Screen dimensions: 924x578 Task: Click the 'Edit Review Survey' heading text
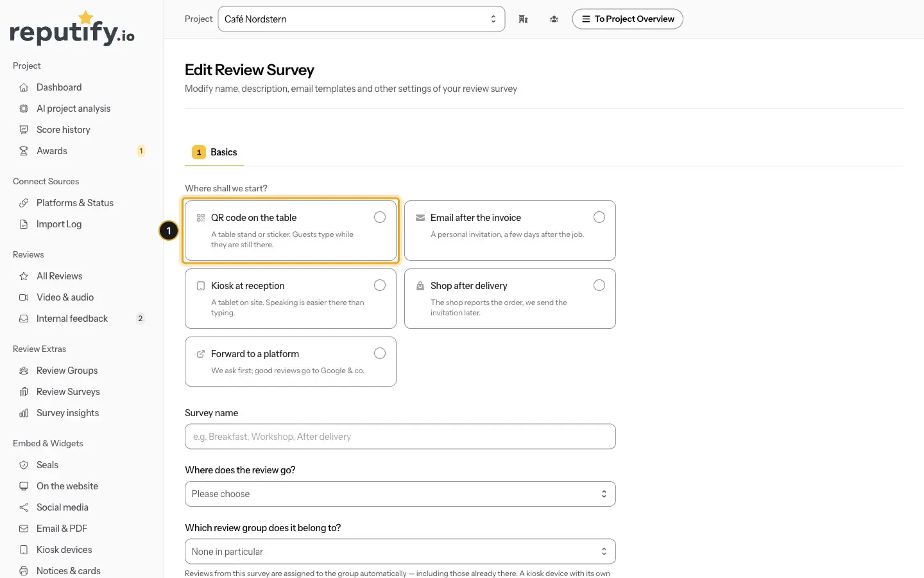tap(250, 70)
